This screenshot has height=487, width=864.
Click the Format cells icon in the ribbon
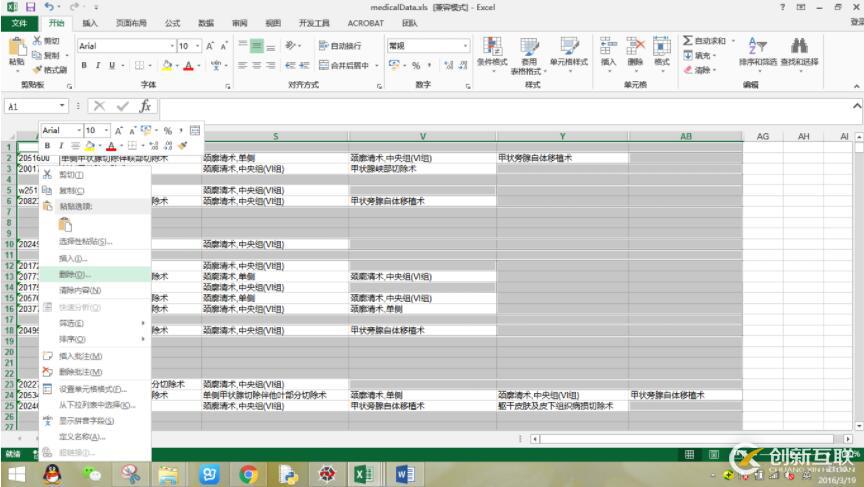(x=662, y=46)
